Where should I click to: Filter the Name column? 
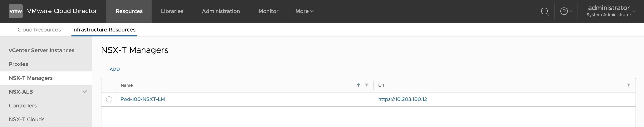click(x=366, y=85)
